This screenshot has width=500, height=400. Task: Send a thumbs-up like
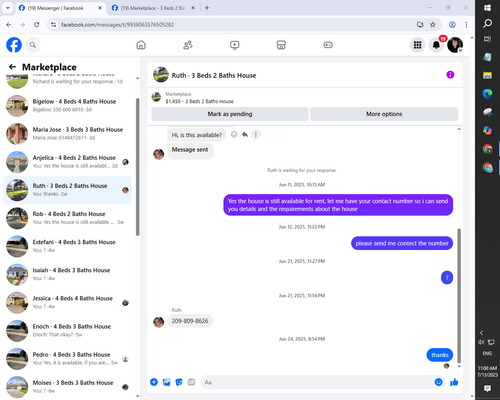(454, 382)
